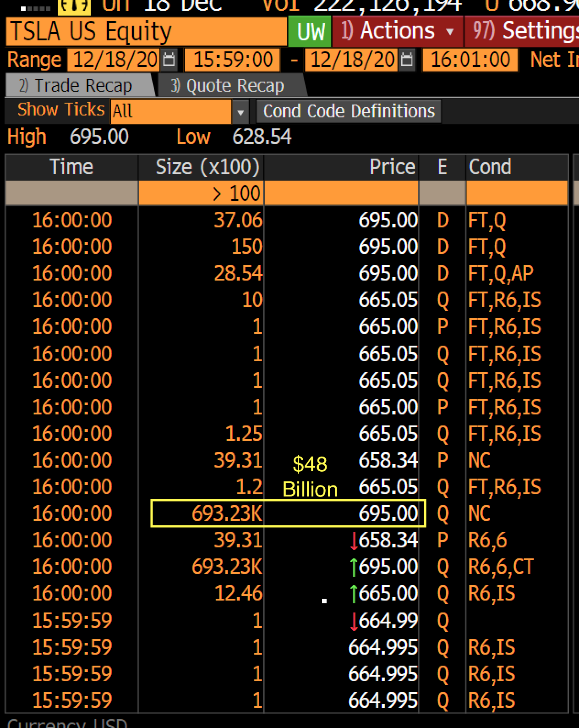Click the High value 695.00
This screenshot has height=728, width=579.
[99, 137]
